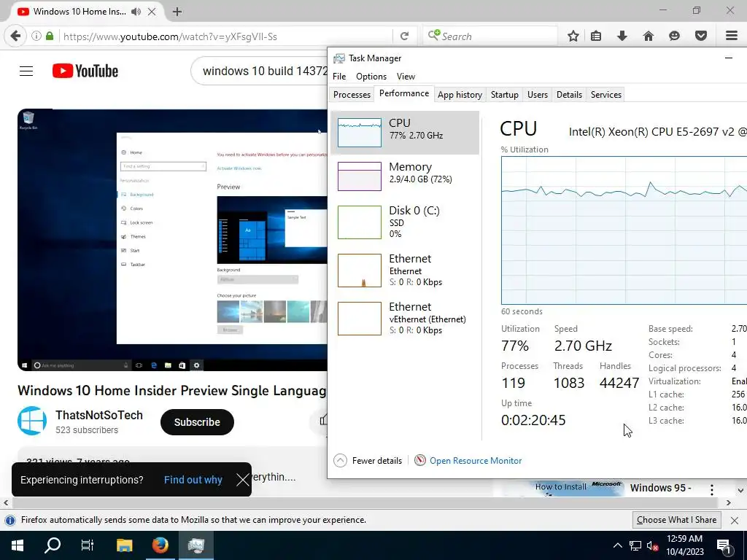Open a new Firefox tab
This screenshot has width=747, height=560.
tap(177, 12)
